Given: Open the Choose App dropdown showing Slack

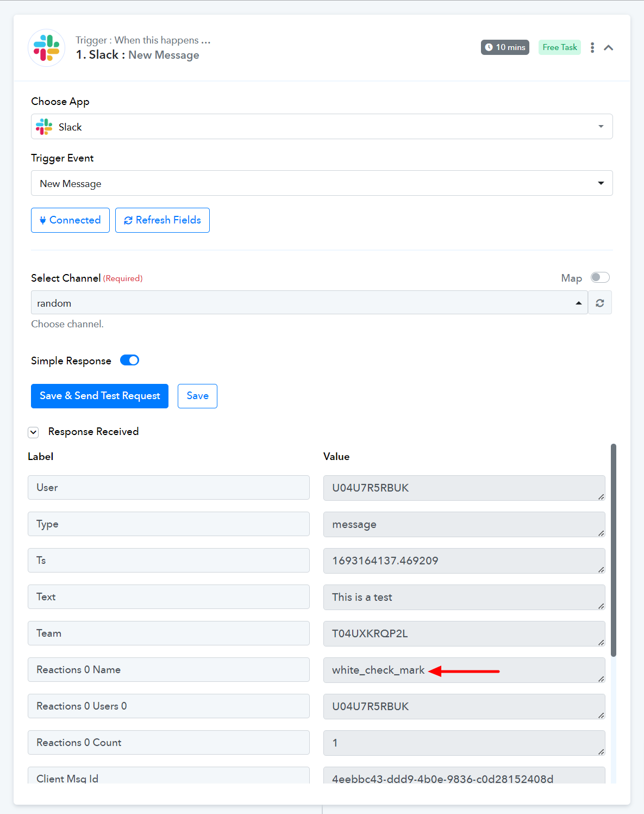Looking at the screenshot, I should coord(322,127).
